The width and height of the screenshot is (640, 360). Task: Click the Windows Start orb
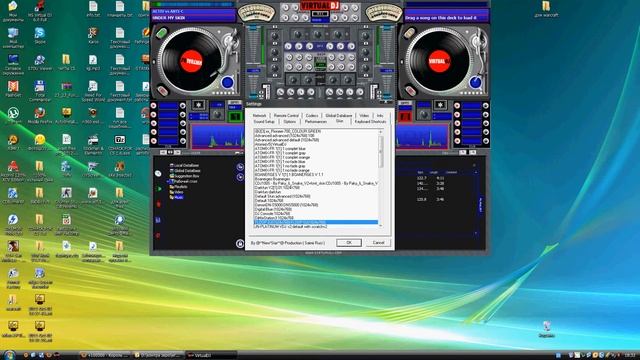pos(9,355)
